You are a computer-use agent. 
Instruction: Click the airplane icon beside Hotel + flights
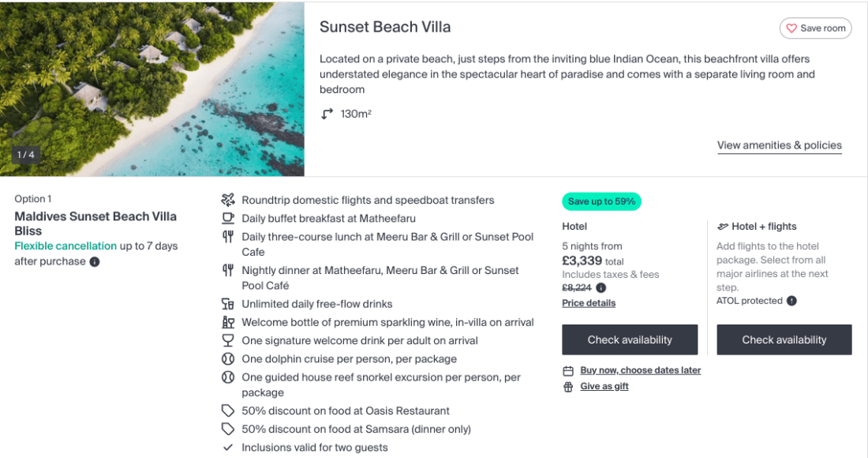(722, 227)
